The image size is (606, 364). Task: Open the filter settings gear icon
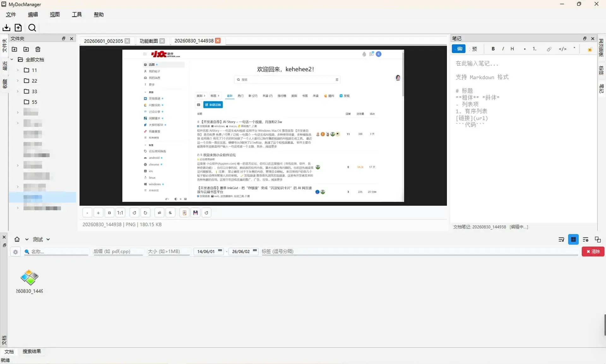coord(15,252)
